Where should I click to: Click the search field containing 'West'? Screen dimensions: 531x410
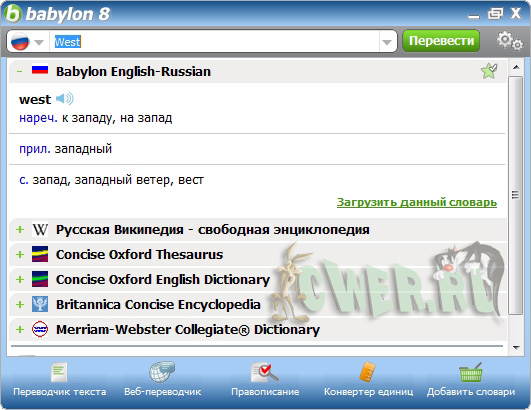click(x=214, y=42)
